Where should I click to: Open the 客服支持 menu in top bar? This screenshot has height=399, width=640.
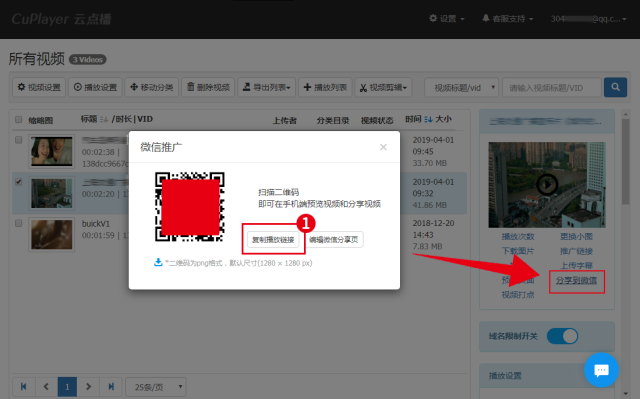point(508,19)
